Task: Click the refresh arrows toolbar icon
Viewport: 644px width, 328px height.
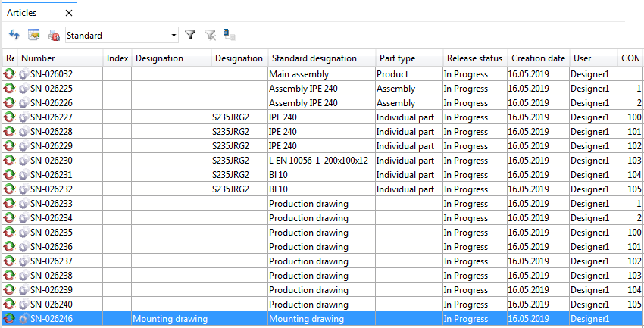Action: pyautogui.click(x=14, y=35)
